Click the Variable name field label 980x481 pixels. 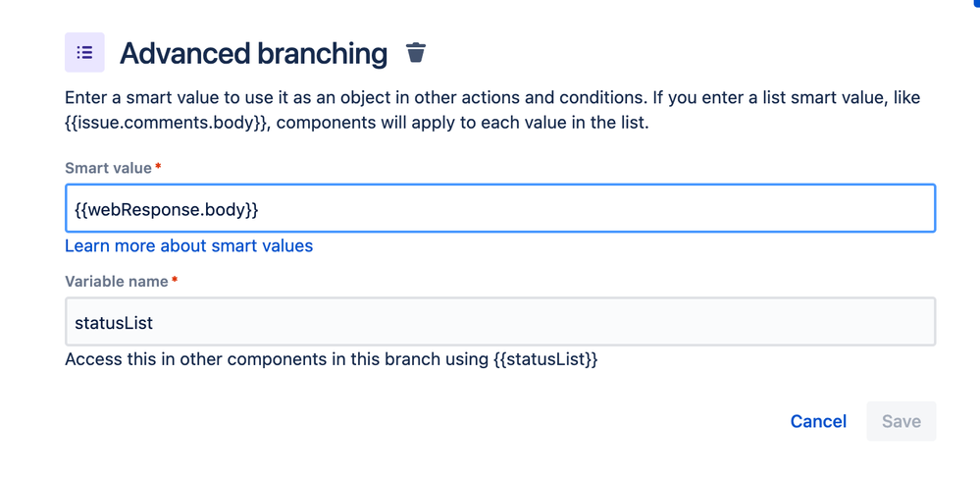pos(117,282)
